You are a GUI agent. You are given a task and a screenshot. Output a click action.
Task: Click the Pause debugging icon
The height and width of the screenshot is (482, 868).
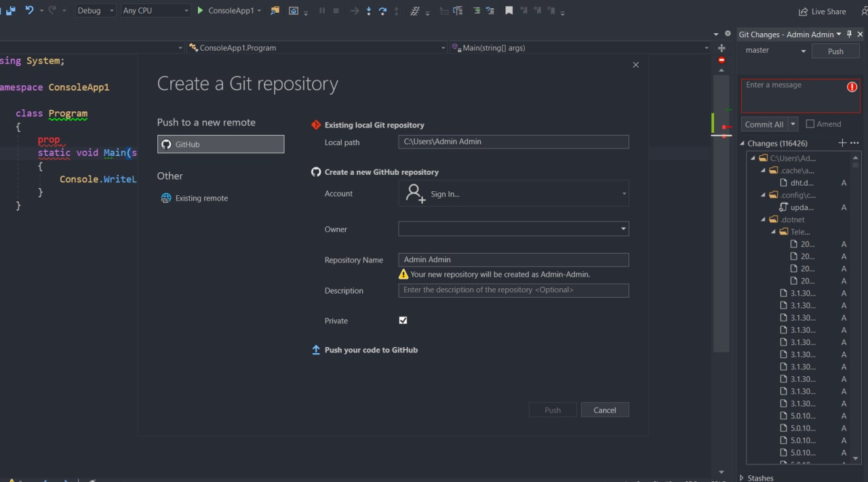(321, 11)
